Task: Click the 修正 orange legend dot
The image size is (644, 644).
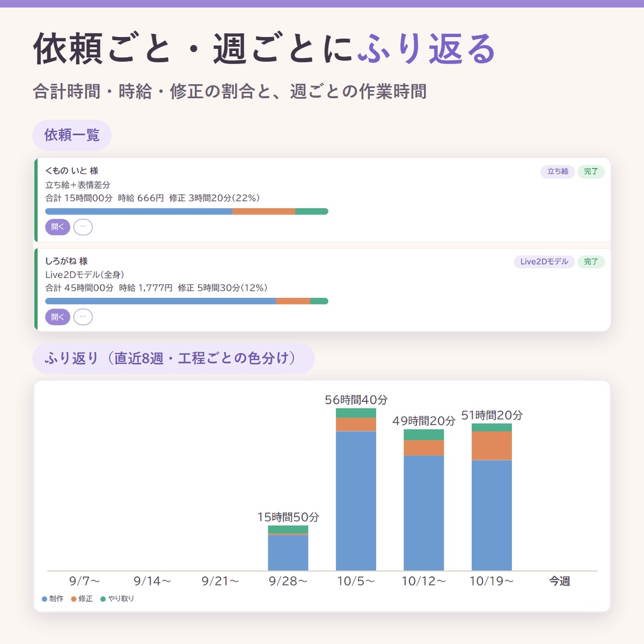Action: tap(74, 599)
